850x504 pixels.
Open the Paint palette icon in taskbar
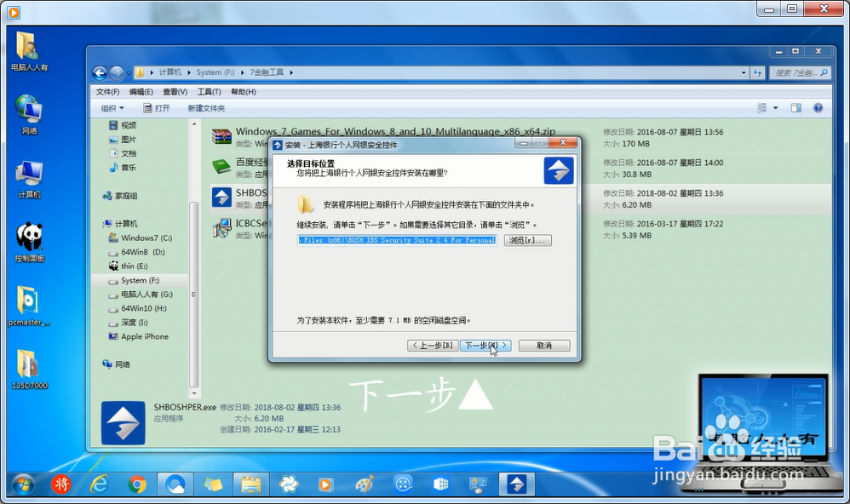click(x=365, y=484)
